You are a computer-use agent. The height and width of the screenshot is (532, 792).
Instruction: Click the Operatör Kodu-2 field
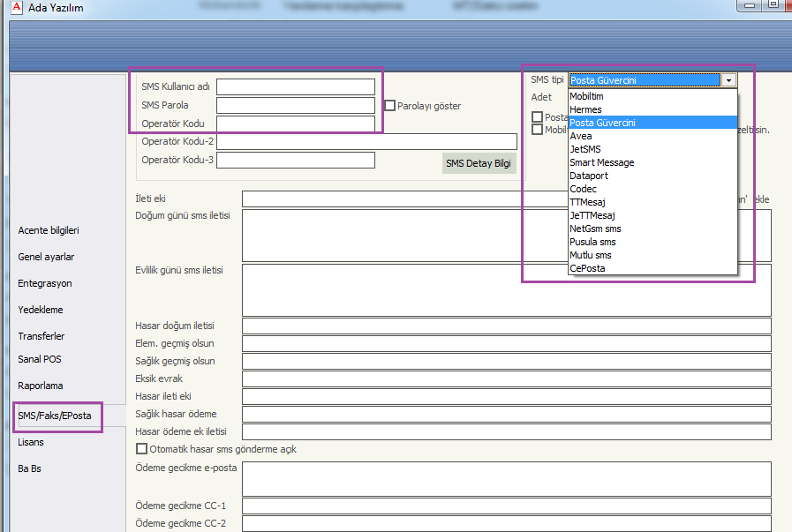coord(366,141)
